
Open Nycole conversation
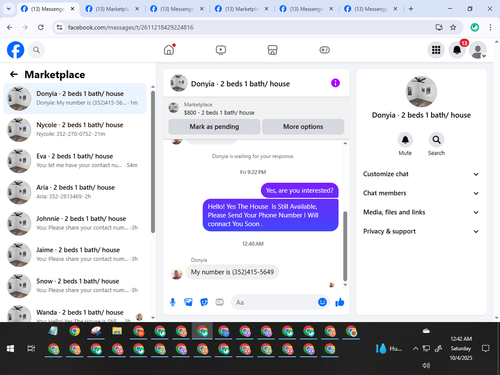75,129
